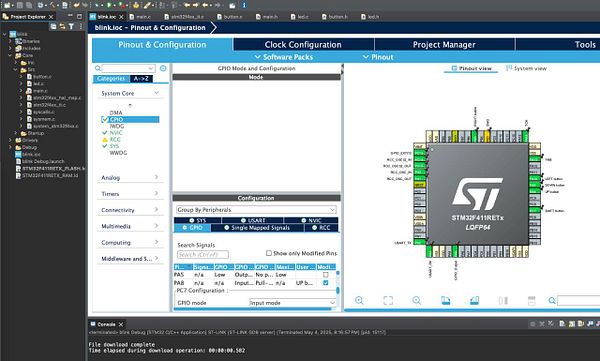
Task: Click the STM32F411RETx chip graphic
Action: (477, 194)
